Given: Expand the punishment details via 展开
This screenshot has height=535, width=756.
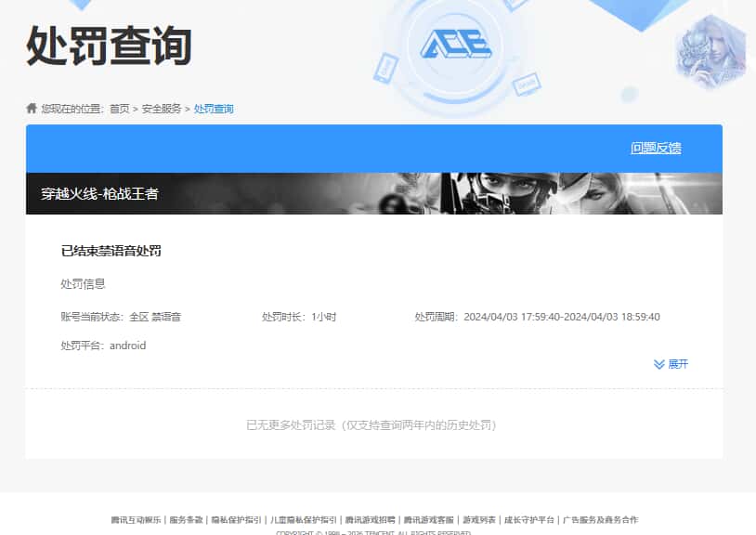Looking at the screenshot, I should [678, 364].
